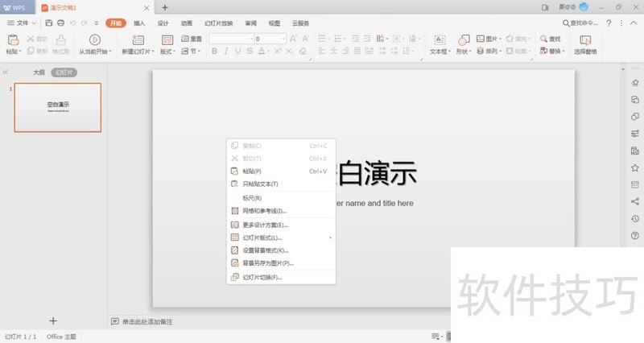Expand the Layout (版式) dropdown in ribbon
The height and width of the screenshot is (343, 644).
[x=167, y=51]
